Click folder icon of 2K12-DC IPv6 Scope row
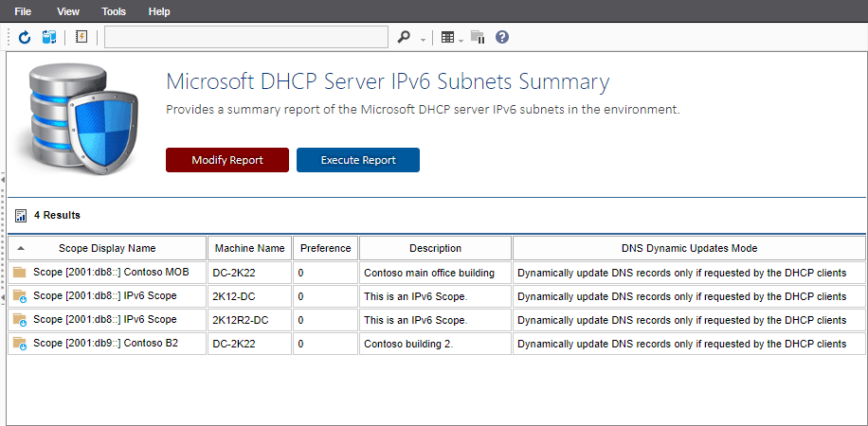Screen dimensions: 868x426 [20, 296]
